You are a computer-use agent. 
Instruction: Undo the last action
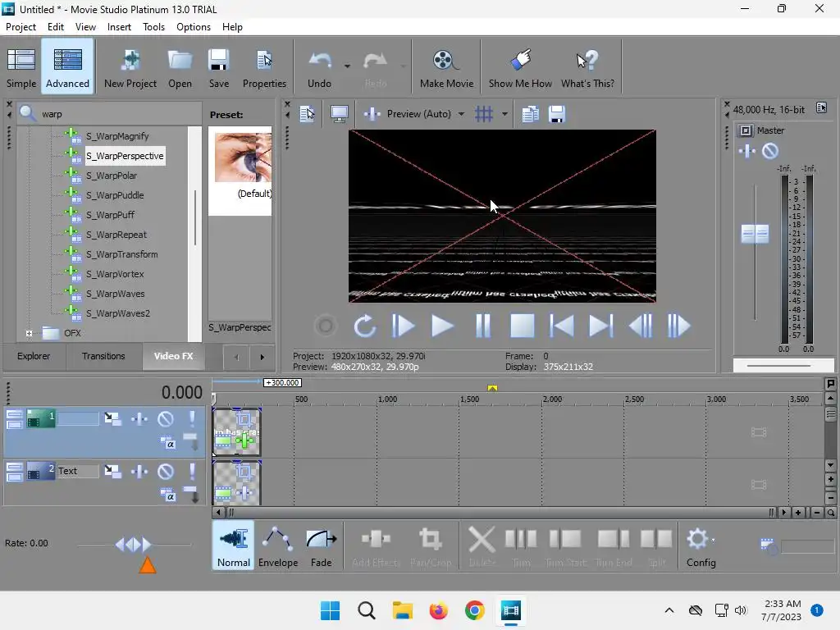(x=319, y=66)
